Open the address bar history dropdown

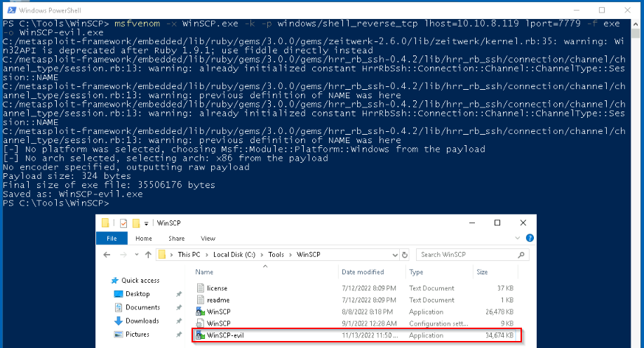tap(395, 255)
